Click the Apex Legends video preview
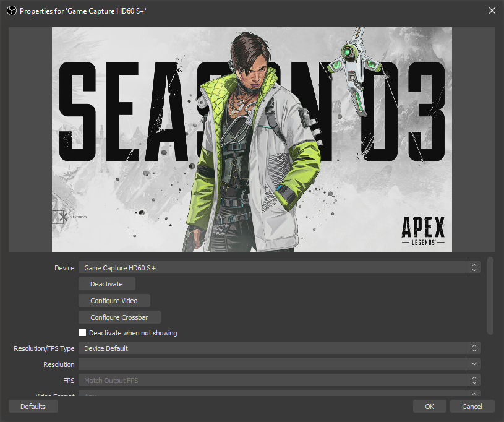The height and width of the screenshot is (422, 504). pyautogui.click(x=252, y=140)
